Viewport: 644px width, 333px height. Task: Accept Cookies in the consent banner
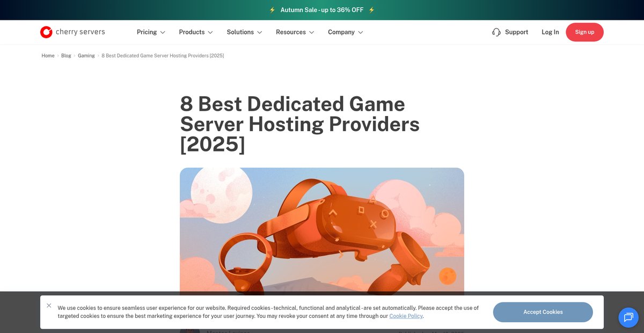543,312
